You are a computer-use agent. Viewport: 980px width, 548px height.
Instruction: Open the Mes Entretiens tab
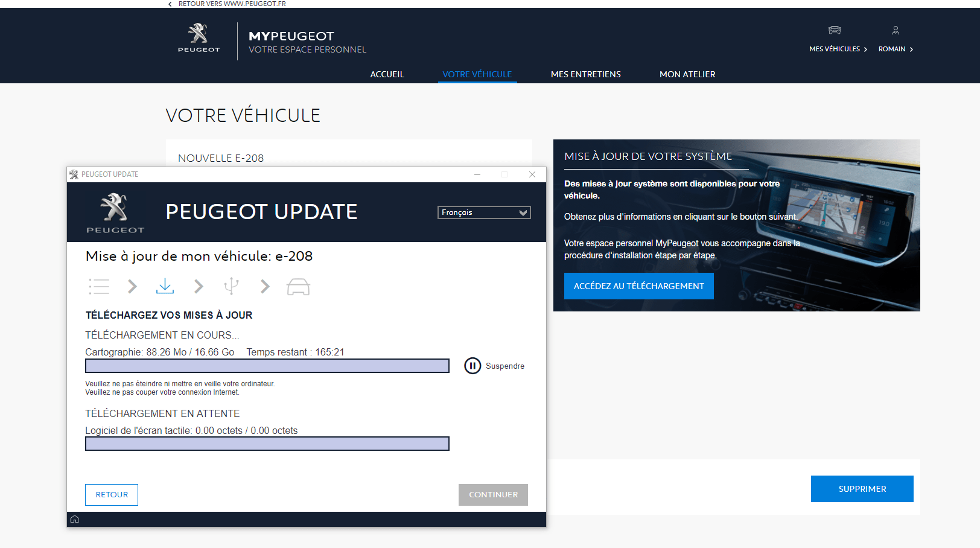(x=585, y=74)
